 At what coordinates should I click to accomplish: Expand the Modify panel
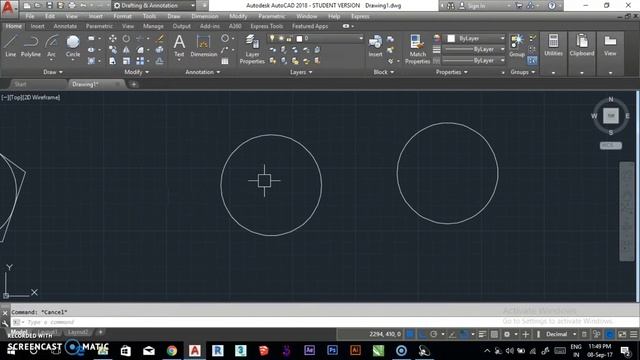(x=136, y=72)
